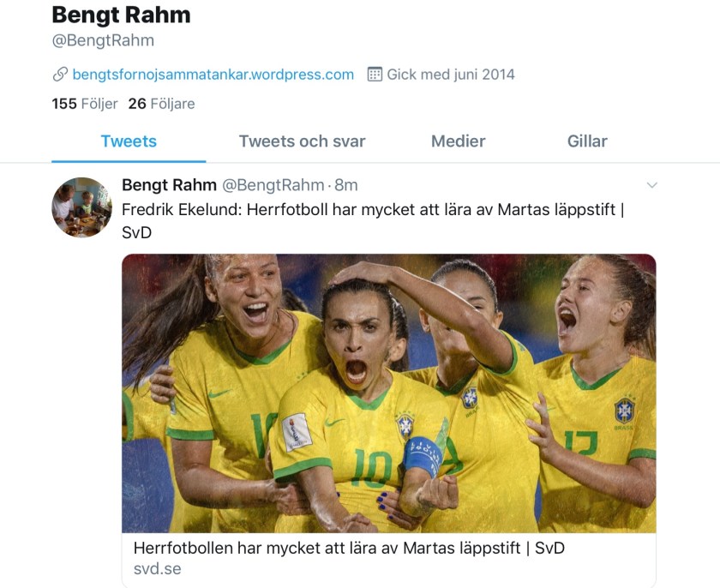
Task: Visit the bengtsfornojsammatankar.wordpress.com link
Action: pos(213,75)
